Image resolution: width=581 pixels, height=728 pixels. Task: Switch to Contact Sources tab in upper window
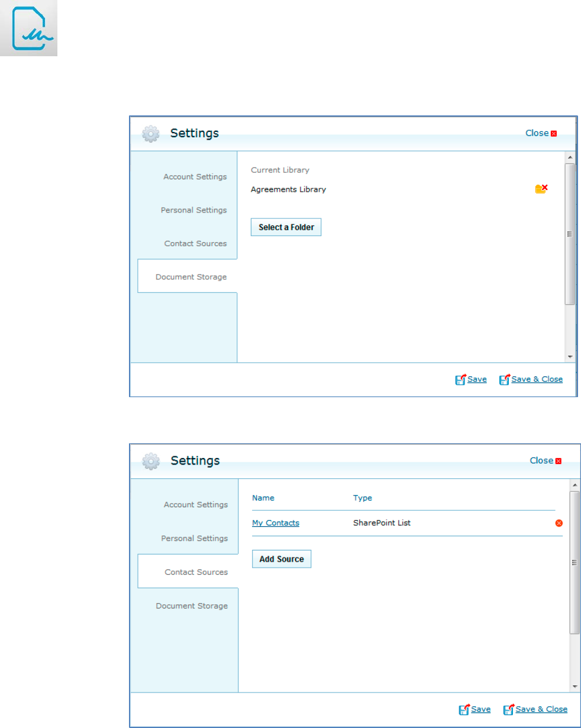click(196, 243)
